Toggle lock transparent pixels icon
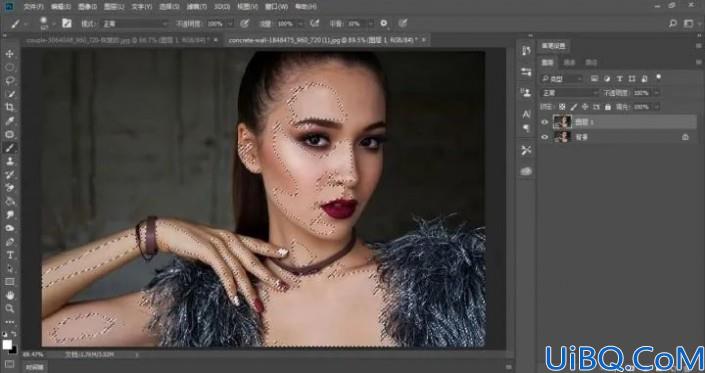705x373 pixels. 562,107
